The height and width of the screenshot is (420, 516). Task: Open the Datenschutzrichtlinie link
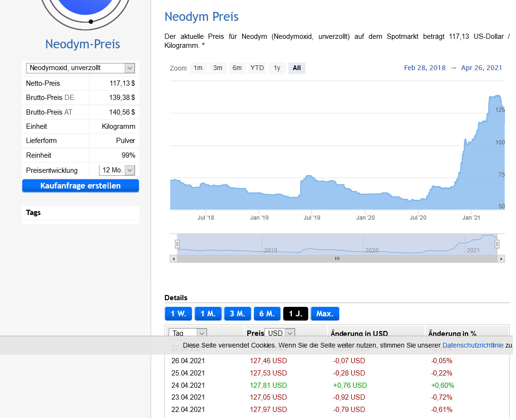(x=473, y=345)
